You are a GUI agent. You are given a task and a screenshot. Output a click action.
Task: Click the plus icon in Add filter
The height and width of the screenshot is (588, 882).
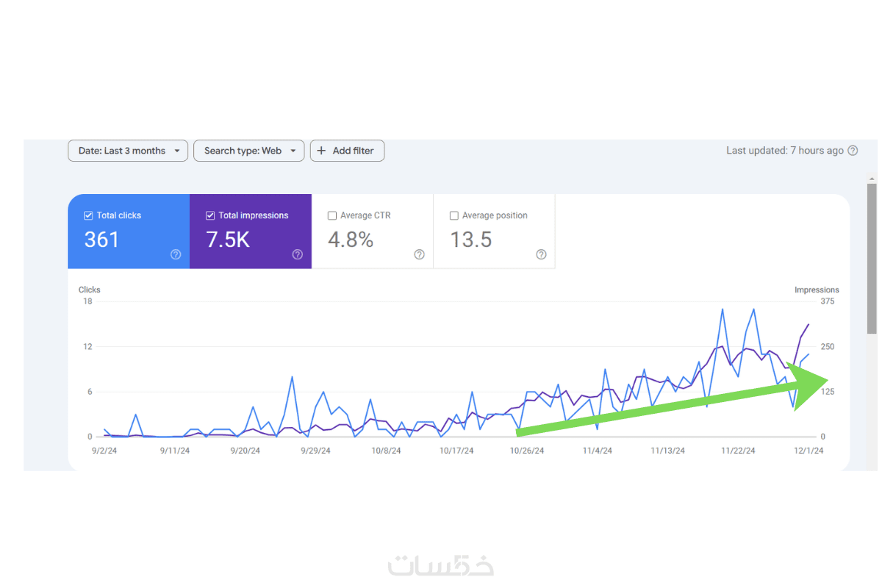321,151
